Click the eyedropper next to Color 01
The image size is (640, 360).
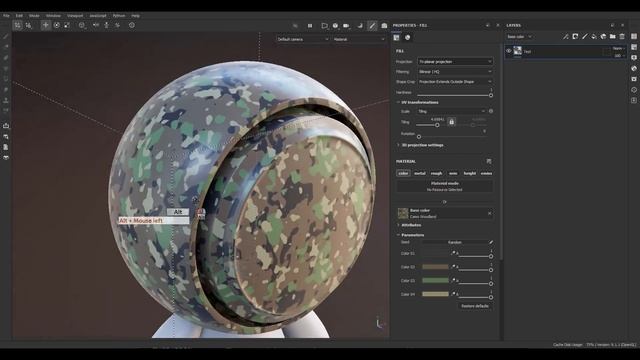tap(453, 253)
